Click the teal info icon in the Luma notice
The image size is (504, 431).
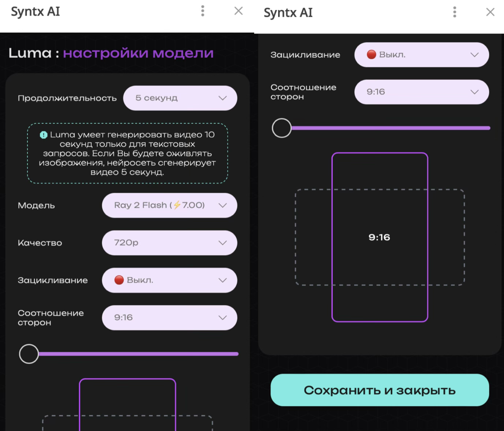coord(44,135)
